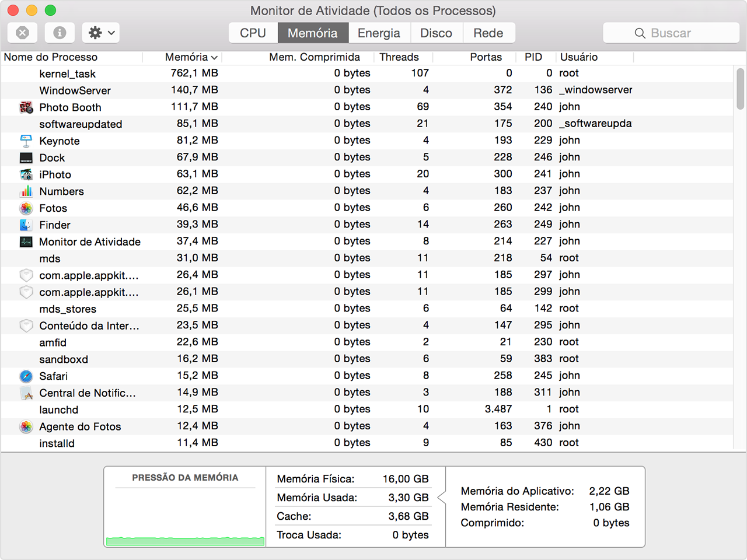Click the Dock process icon
Screen dimensions: 747x560
(26, 157)
